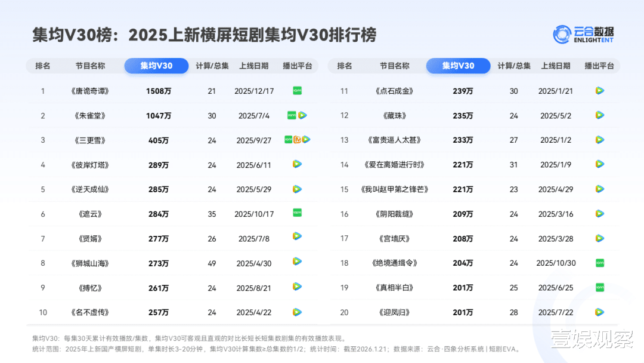Click the Tencent Video icon for 《迎凤归》
The width and height of the screenshot is (644, 363).
600,312
